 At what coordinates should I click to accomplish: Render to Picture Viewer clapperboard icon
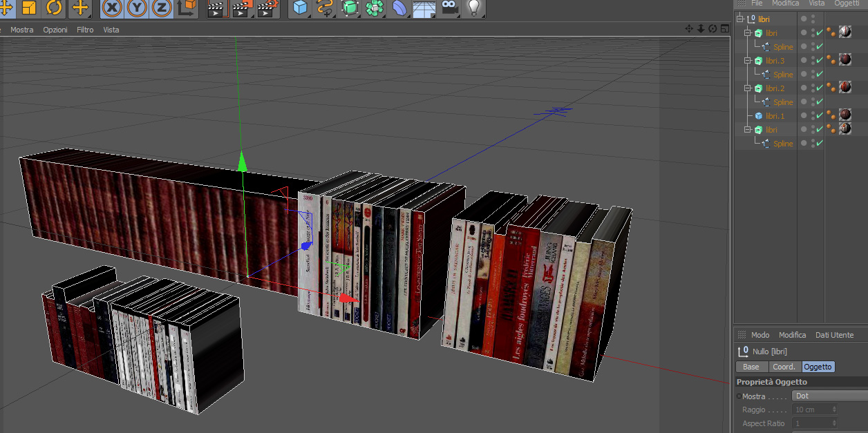click(242, 8)
